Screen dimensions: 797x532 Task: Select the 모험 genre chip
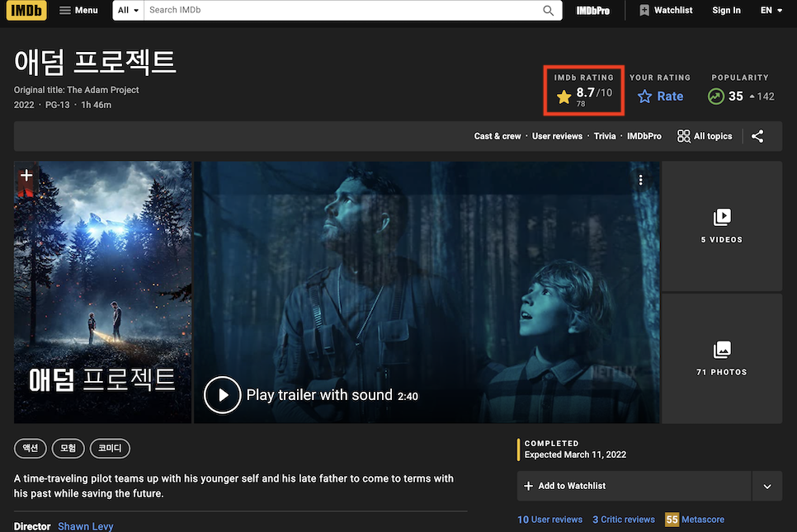click(x=68, y=448)
